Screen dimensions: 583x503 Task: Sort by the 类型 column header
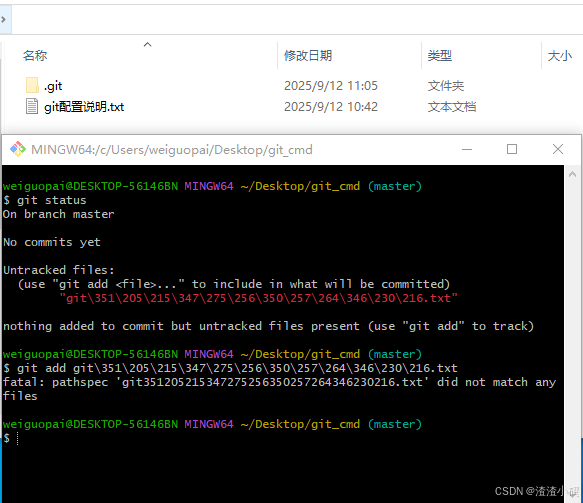pyautogui.click(x=439, y=56)
